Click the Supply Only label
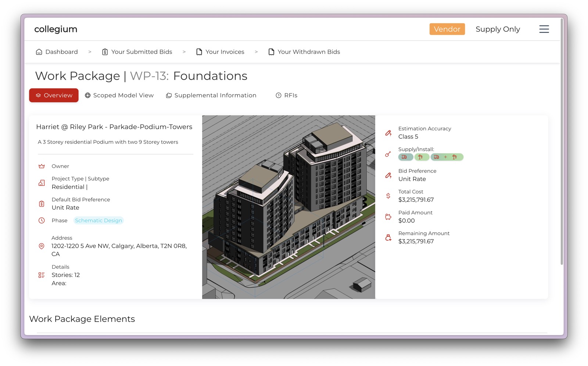 tap(498, 29)
